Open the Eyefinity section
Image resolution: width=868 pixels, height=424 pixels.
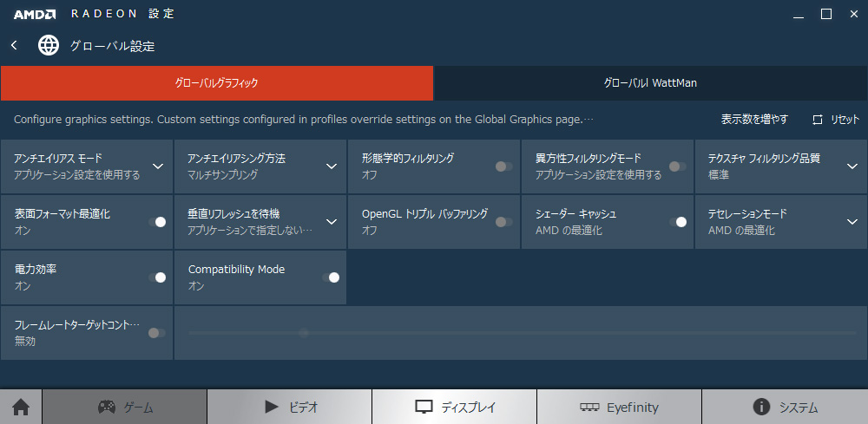point(620,408)
